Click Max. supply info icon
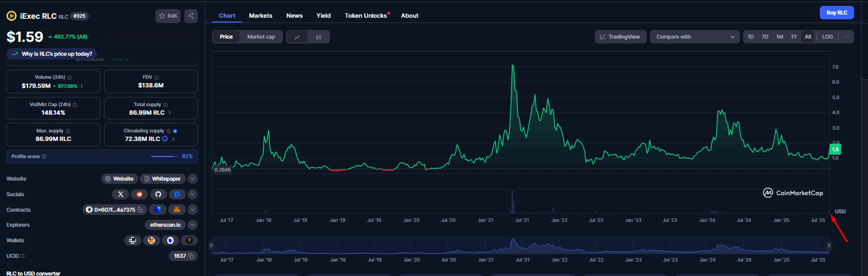Screen dimensions: 868x276 click(x=68, y=131)
